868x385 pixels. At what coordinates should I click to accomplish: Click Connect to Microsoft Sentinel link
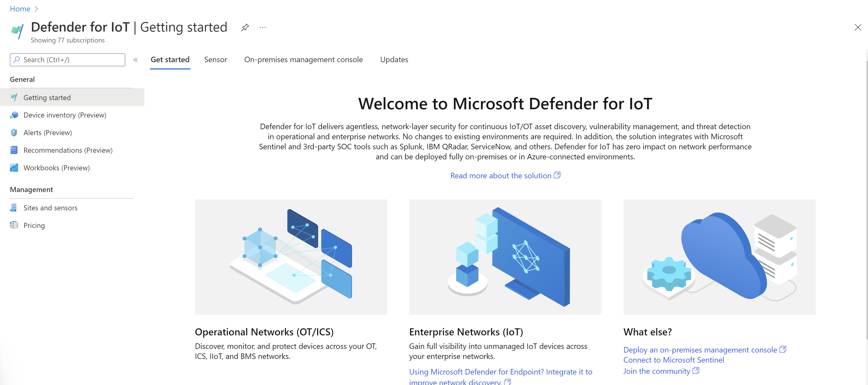point(673,360)
